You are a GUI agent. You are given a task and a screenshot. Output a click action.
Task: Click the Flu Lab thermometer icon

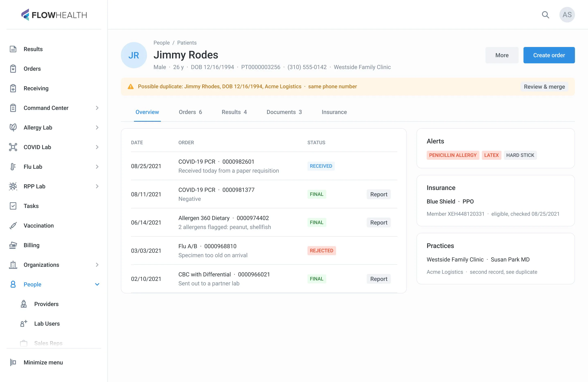point(13,167)
